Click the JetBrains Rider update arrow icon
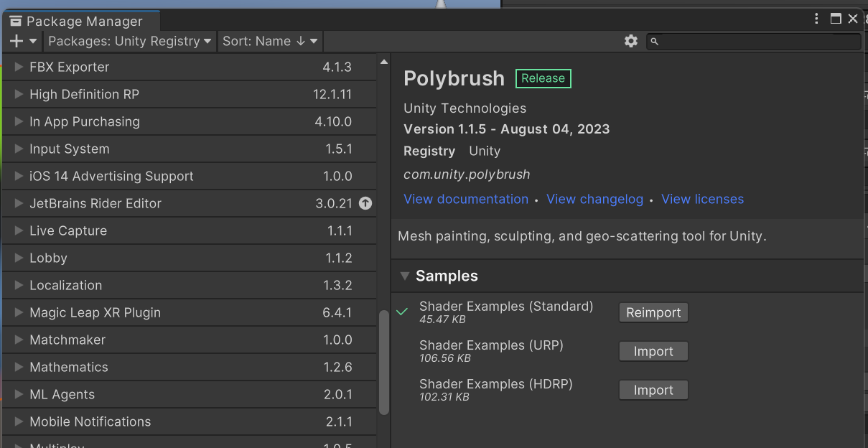The height and width of the screenshot is (448, 868). coord(365,203)
